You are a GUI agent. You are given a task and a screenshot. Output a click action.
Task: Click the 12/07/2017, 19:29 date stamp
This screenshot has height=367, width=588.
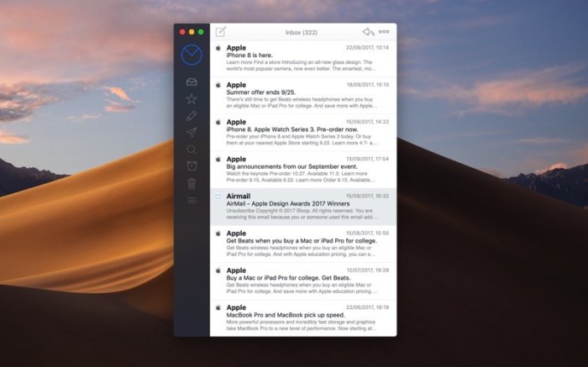coord(368,270)
